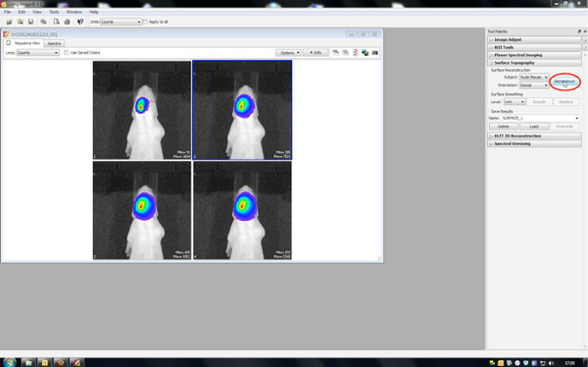Select the Sequence View tab
Image resolution: width=588 pixels, height=367 pixels.
tap(24, 43)
